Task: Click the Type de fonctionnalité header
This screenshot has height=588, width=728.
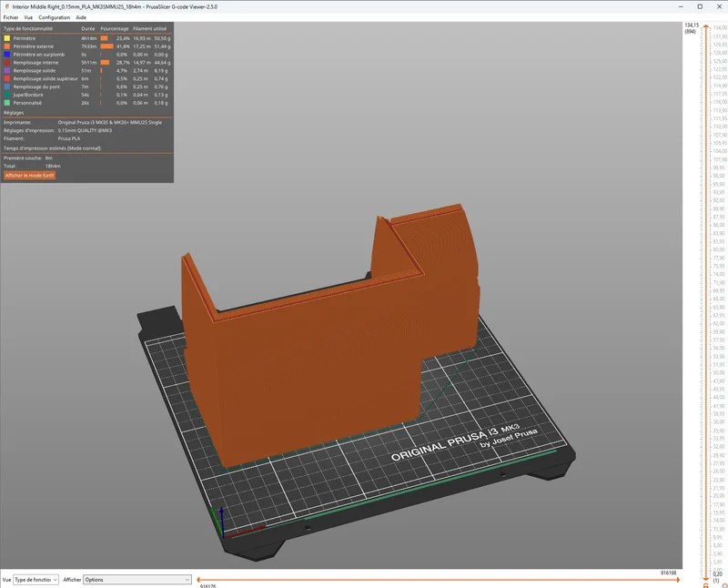Action: (x=28, y=28)
